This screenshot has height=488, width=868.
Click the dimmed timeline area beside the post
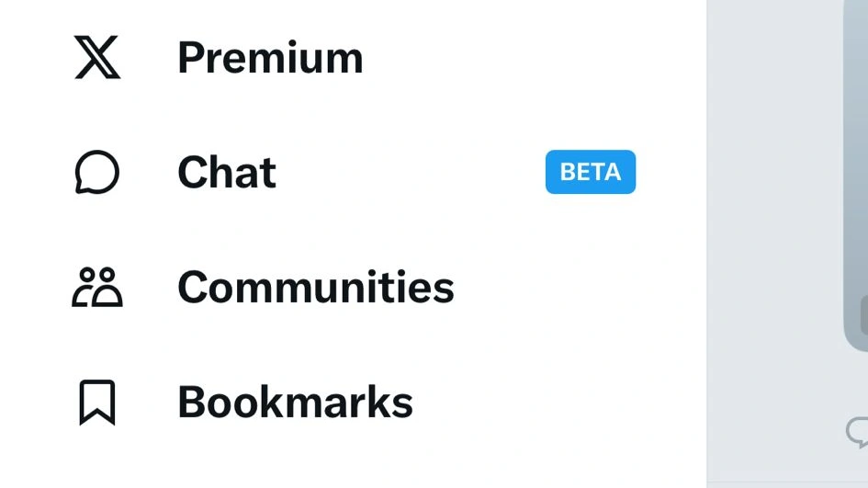[776, 230]
